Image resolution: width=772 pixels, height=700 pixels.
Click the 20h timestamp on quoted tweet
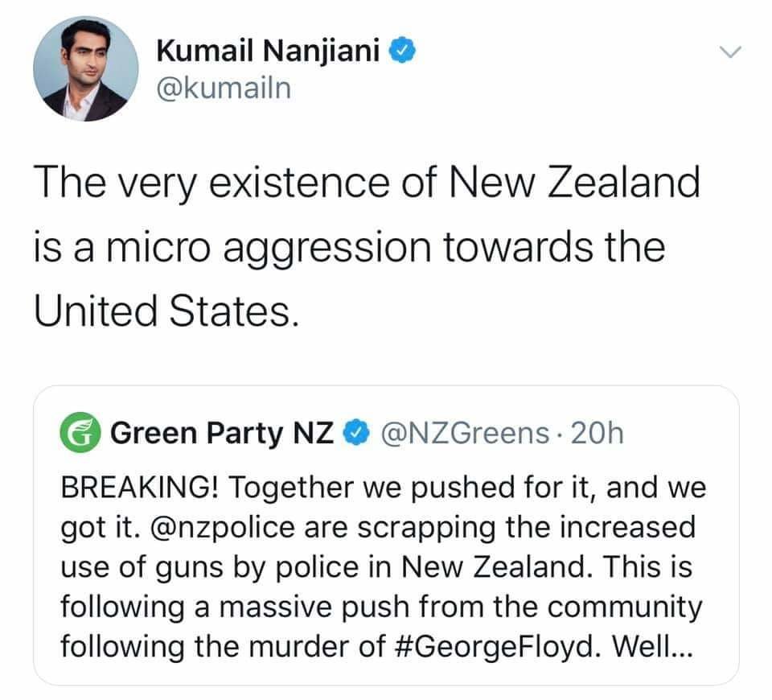click(x=593, y=434)
